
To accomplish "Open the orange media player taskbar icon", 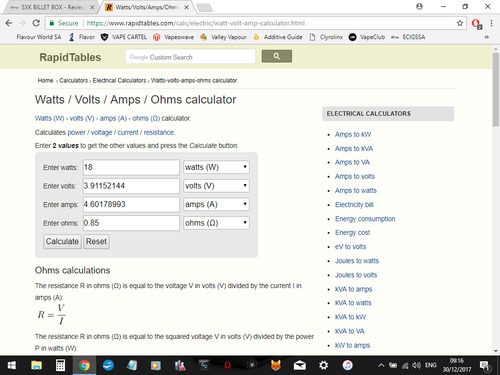I will tap(156, 365).
